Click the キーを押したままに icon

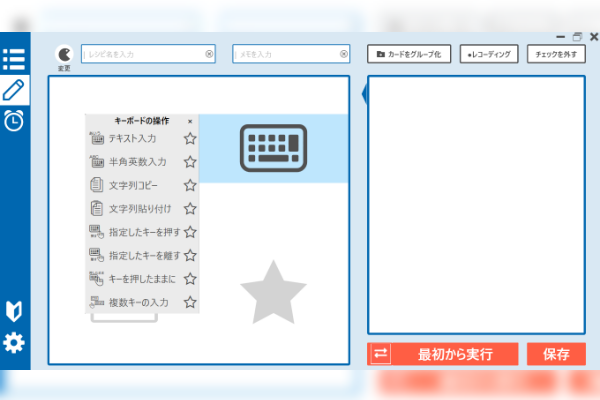coord(96,278)
